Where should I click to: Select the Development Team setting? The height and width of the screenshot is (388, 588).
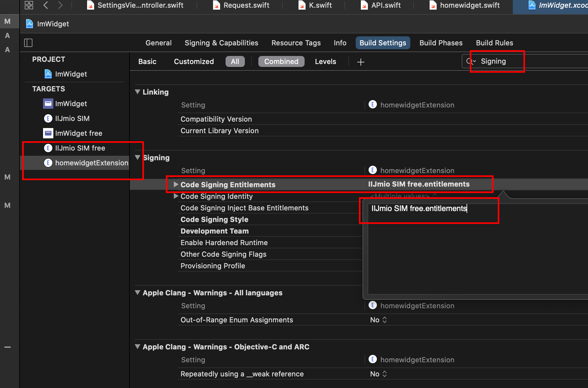click(215, 231)
